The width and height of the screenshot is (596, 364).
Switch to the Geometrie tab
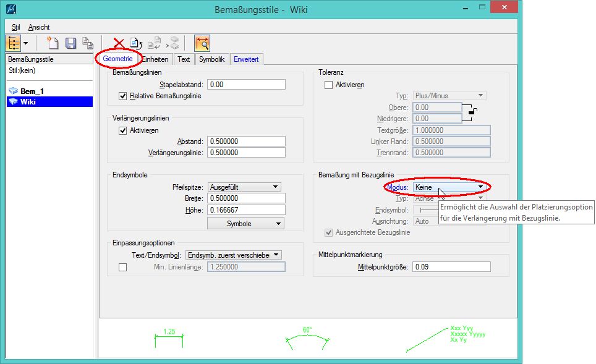click(x=117, y=59)
